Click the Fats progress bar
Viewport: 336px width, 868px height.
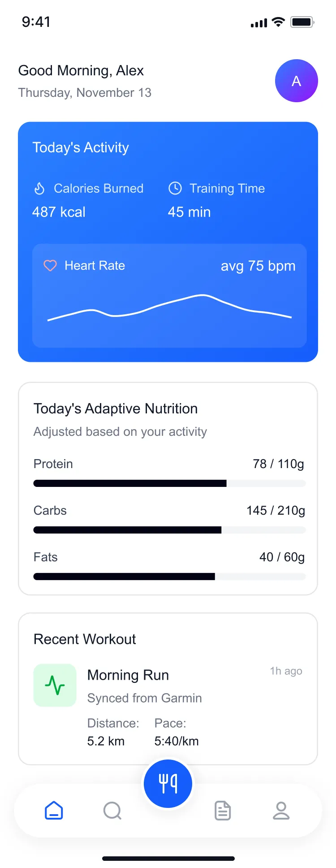(x=169, y=577)
